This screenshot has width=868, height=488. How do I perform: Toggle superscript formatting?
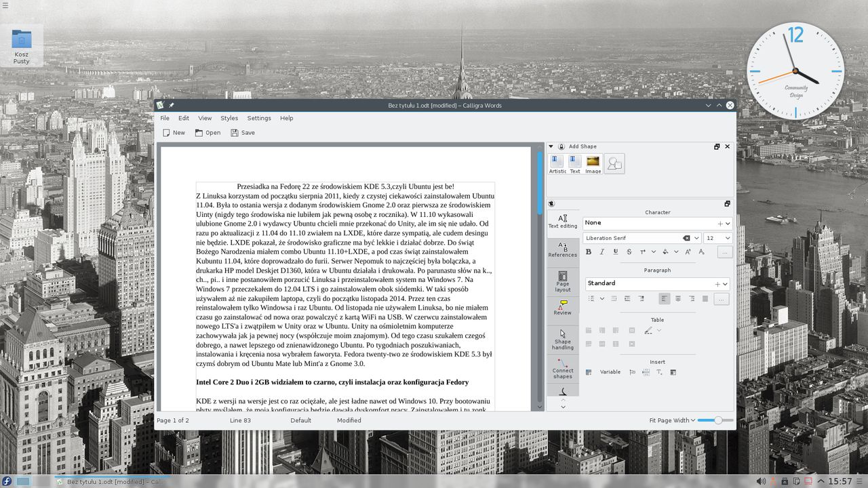(688, 251)
